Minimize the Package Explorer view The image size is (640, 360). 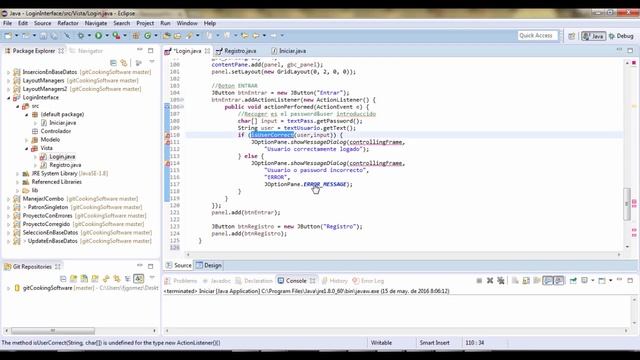coord(140,50)
